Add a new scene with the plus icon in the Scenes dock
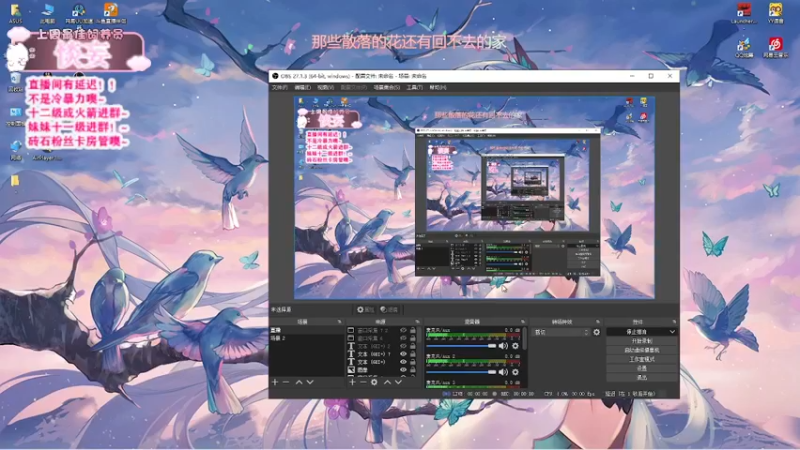Screen dimensions: 800x450 pos(275,382)
